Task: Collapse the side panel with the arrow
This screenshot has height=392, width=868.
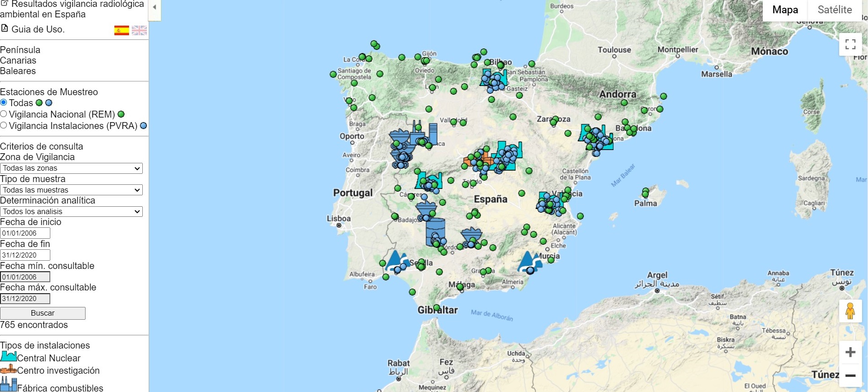Action: pyautogui.click(x=155, y=7)
